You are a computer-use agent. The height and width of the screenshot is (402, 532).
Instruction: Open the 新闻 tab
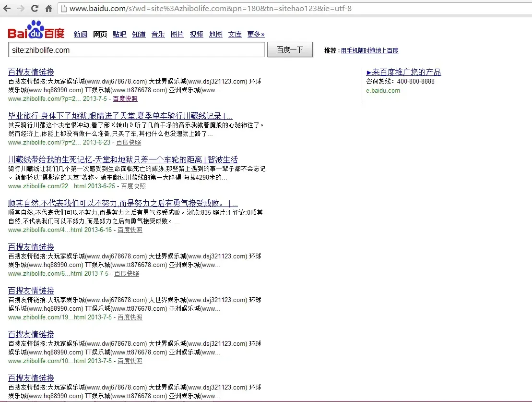tap(81, 34)
